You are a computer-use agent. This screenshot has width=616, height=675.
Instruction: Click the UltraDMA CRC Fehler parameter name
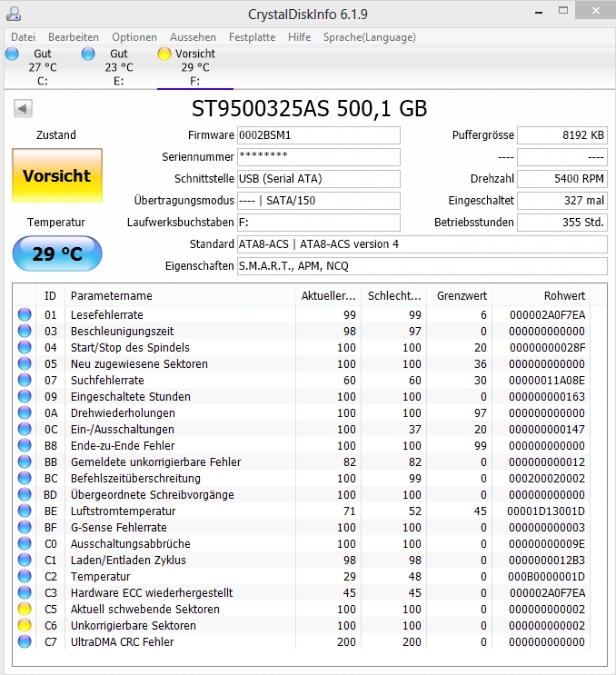tap(123, 642)
